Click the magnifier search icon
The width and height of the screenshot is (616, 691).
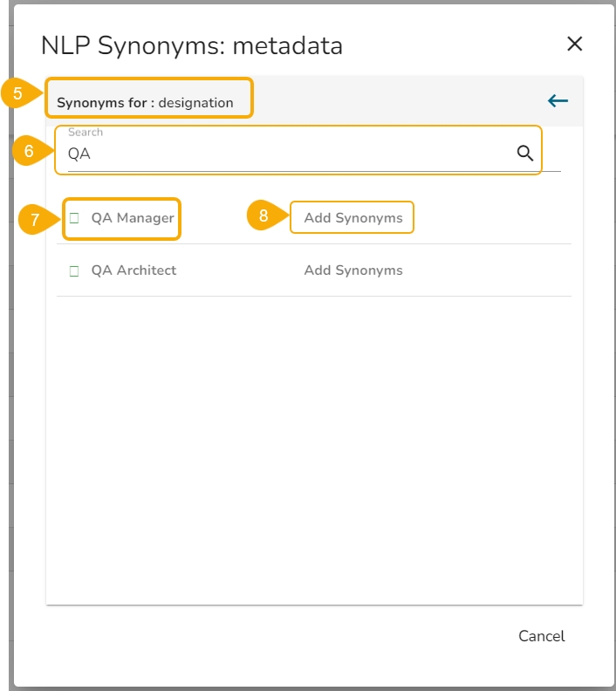pos(524,154)
